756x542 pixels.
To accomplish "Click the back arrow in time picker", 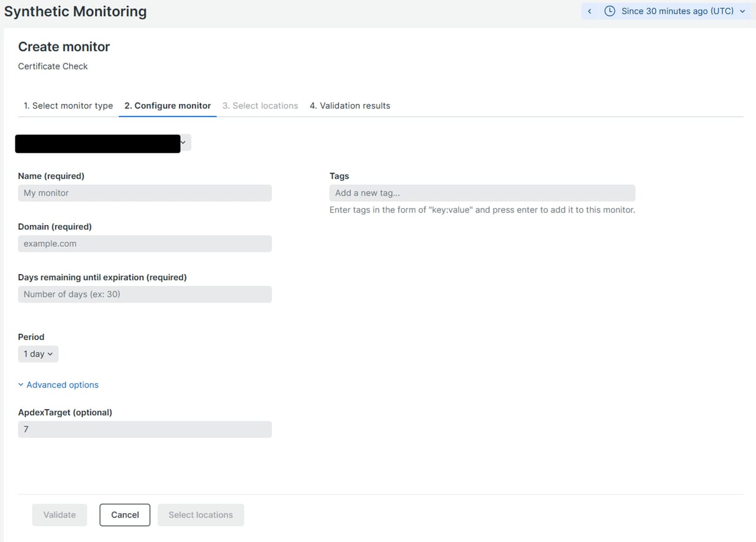I will [x=589, y=11].
